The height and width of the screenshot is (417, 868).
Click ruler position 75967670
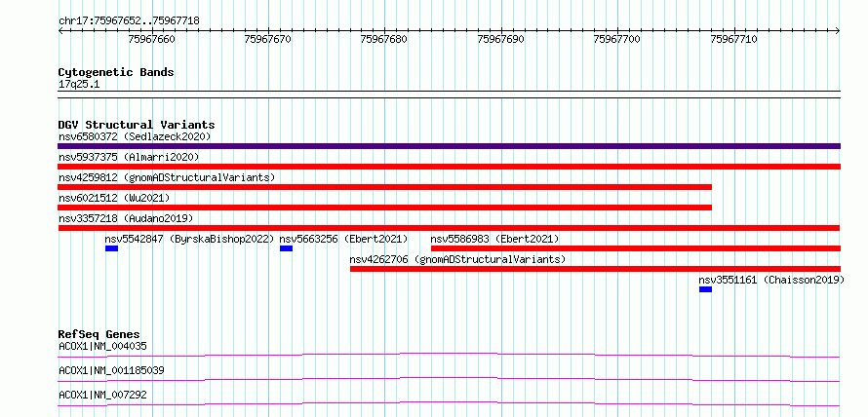[268, 39]
